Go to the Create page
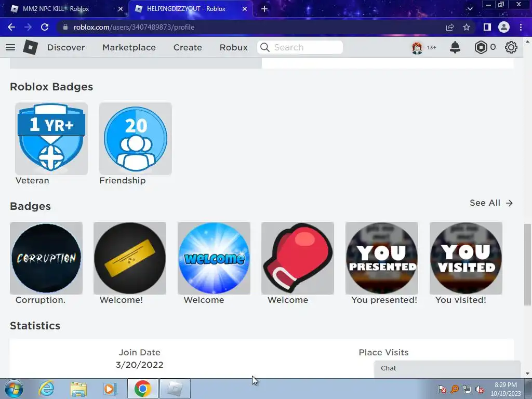Image resolution: width=532 pixels, height=399 pixels. 188,47
